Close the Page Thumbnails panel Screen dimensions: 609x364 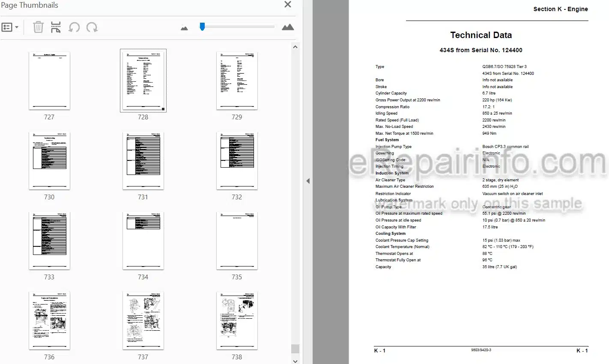point(288,5)
